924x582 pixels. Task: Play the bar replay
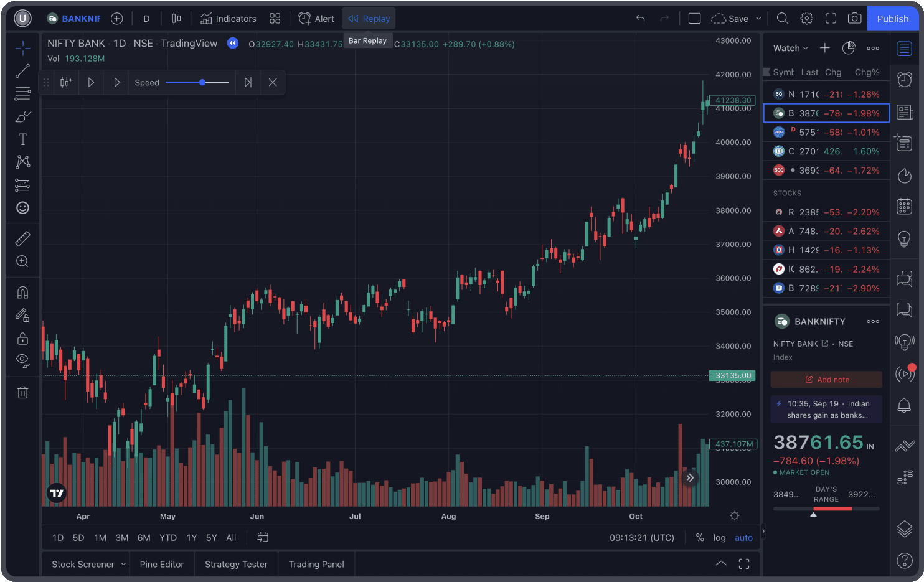pyautogui.click(x=91, y=82)
